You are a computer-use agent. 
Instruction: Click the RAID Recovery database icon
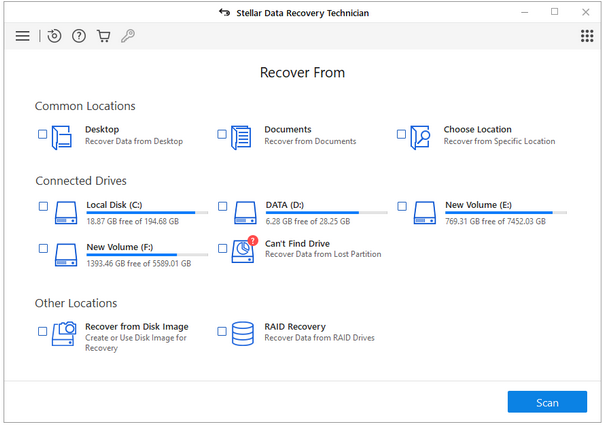(243, 334)
